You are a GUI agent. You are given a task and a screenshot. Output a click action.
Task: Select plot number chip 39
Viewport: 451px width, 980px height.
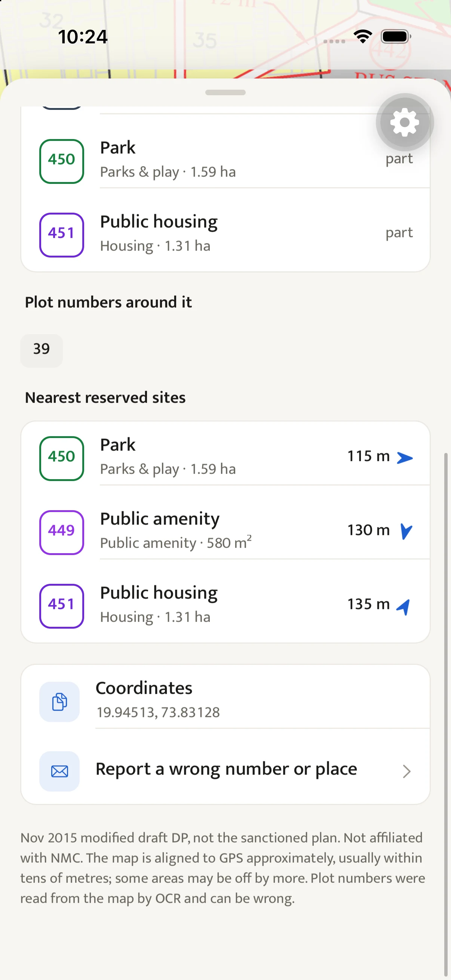42,350
